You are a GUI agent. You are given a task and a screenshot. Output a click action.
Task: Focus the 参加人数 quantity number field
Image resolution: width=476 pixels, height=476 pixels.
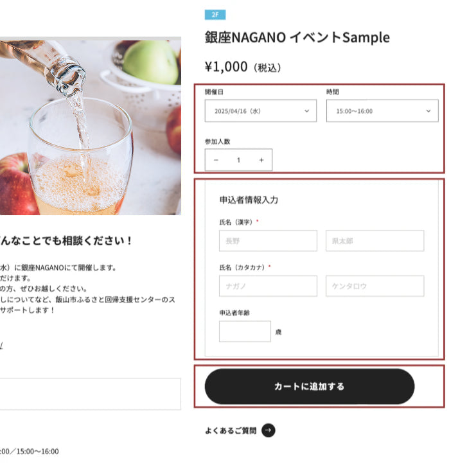point(238,160)
